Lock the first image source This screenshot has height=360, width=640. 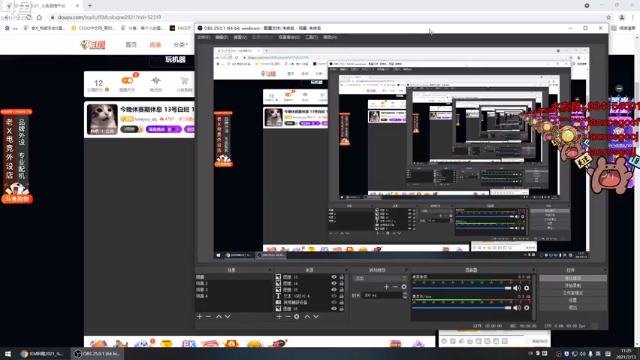(342, 277)
